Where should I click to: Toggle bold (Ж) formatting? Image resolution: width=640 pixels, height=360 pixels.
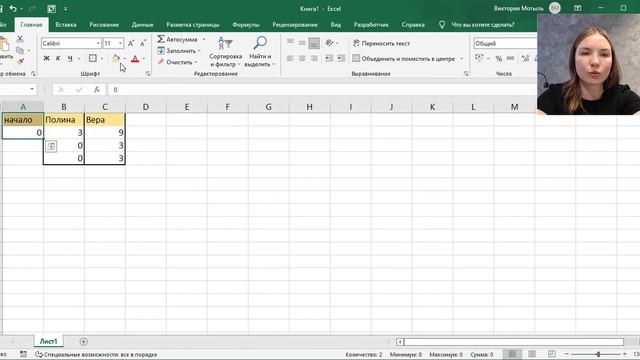(47, 58)
